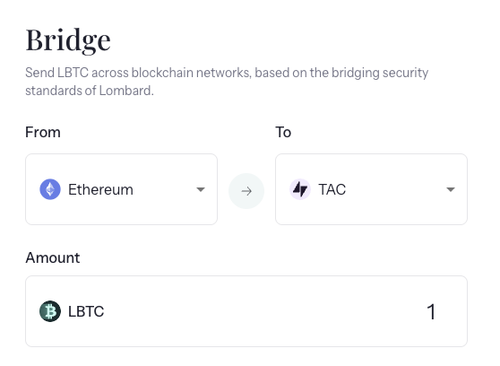Click the TAC network logo icon

pyautogui.click(x=300, y=189)
